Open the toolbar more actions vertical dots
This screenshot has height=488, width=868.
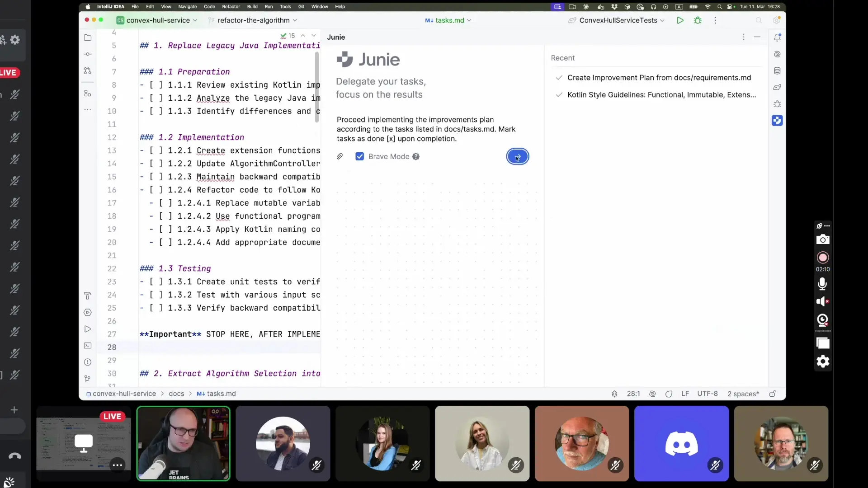click(x=715, y=20)
